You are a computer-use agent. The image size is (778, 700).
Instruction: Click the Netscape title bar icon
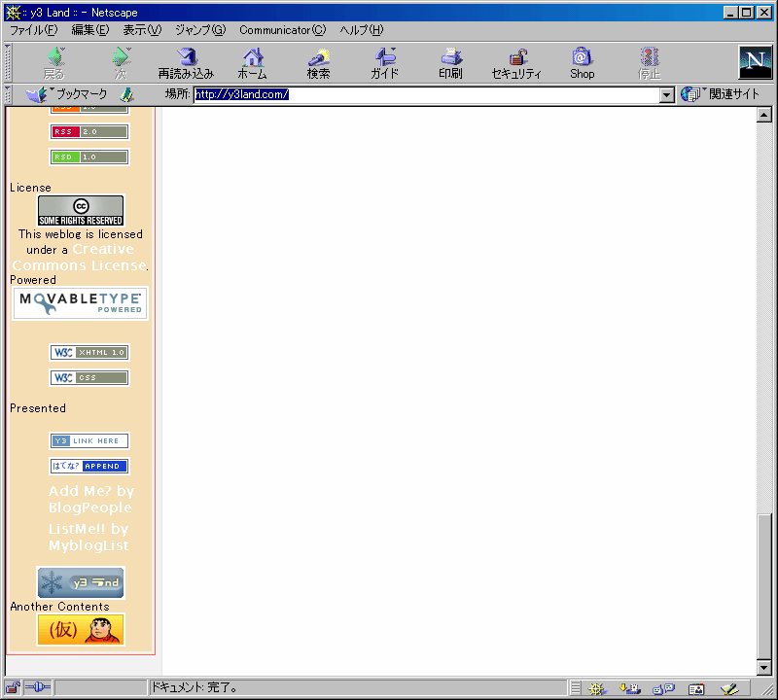click(x=13, y=13)
